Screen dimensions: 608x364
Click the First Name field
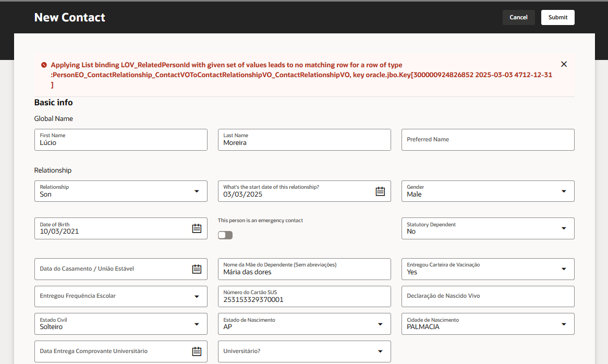121,140
